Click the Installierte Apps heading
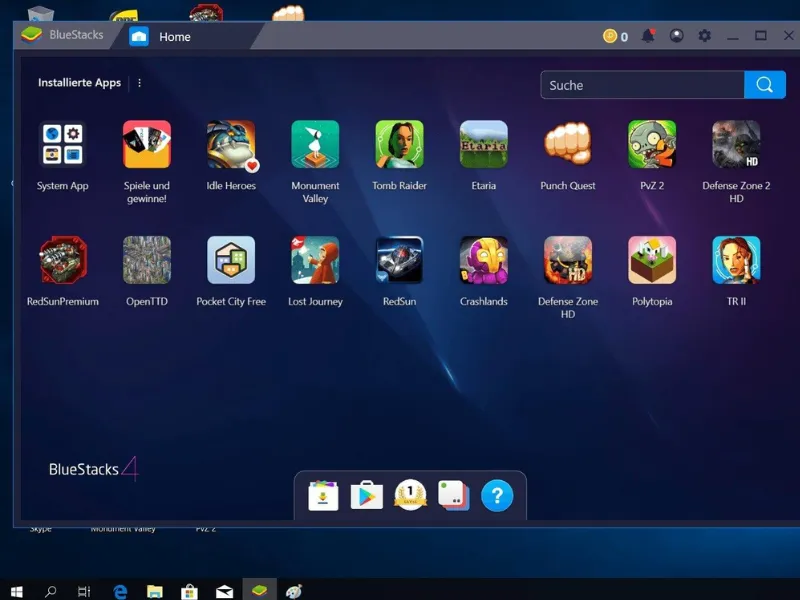The height and width of the screenshot is (600, 800). [x=80, y=83]
